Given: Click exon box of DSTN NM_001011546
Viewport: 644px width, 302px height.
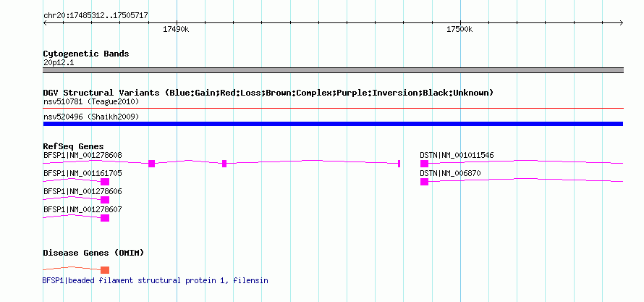Looking at the screenshot, I should coord(424,164).
